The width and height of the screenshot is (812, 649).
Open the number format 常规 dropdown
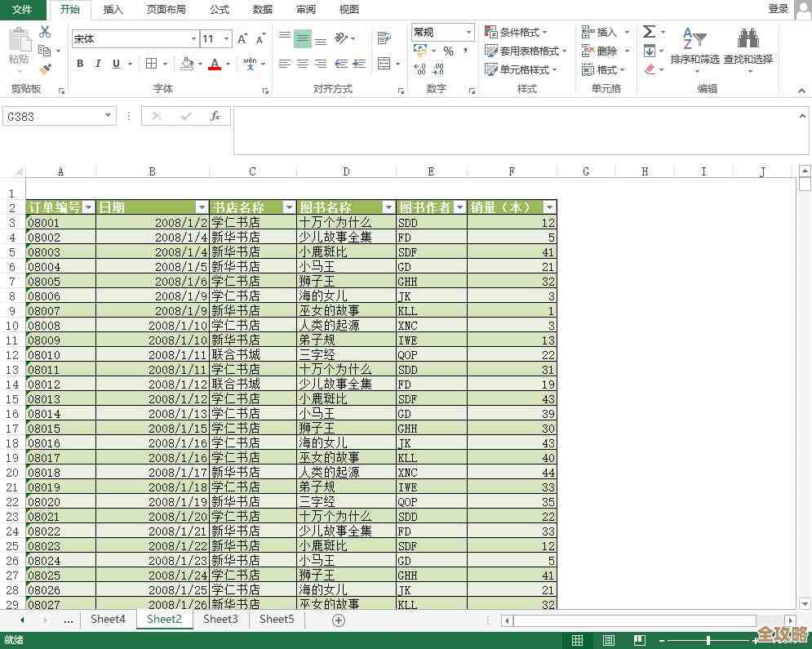[468, 32]
